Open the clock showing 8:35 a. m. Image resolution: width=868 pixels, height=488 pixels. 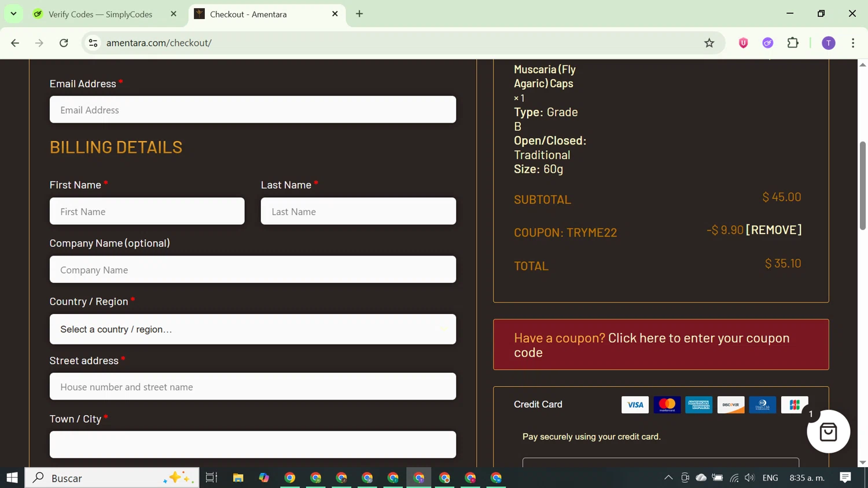(807, 478)
